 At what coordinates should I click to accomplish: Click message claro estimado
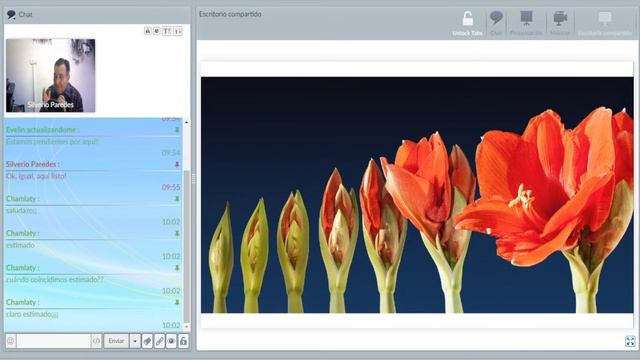pos(32,314)
